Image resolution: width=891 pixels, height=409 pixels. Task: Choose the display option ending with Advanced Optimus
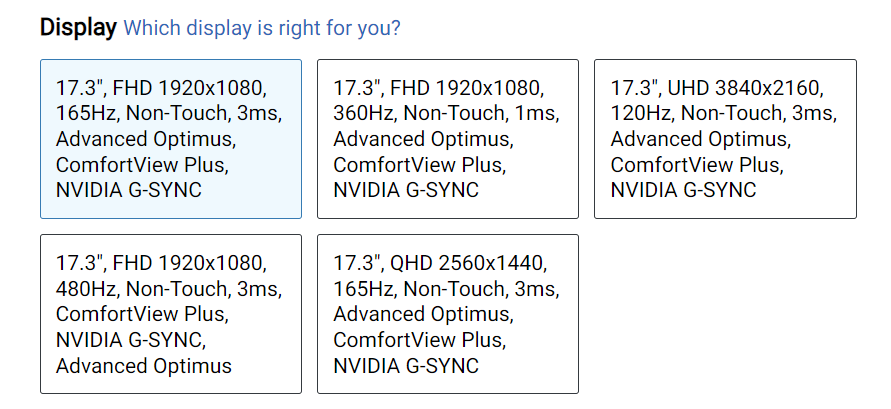pyautogui.click(x=171, y=314)
